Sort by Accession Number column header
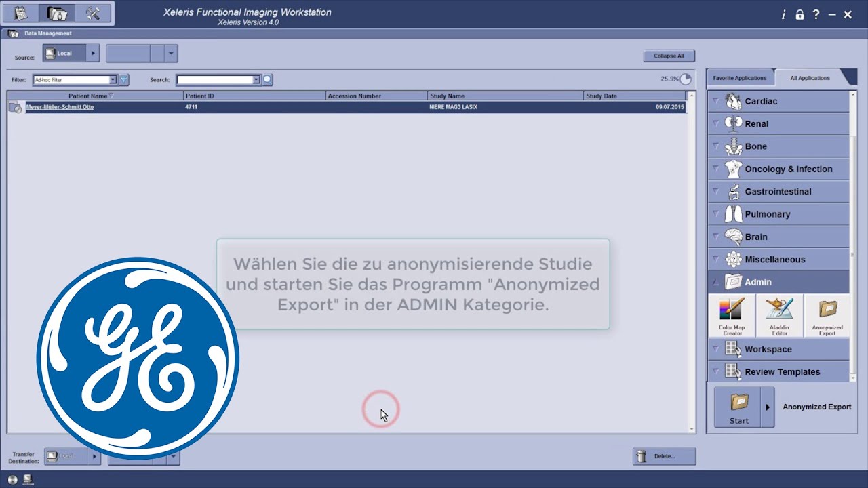The image size is (868, 488). (376, 96)
